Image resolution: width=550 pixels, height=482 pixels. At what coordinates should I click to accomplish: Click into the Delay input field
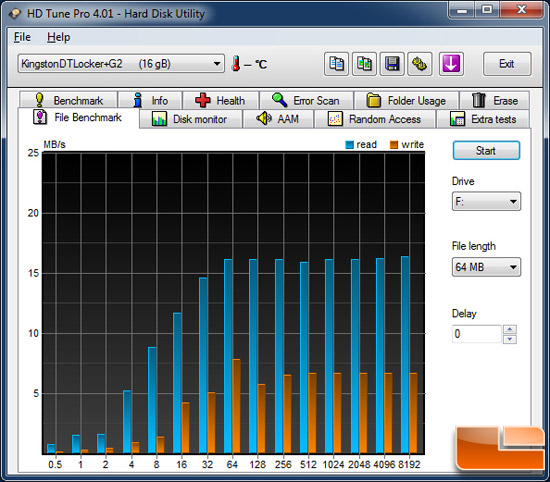coord(476,334)
